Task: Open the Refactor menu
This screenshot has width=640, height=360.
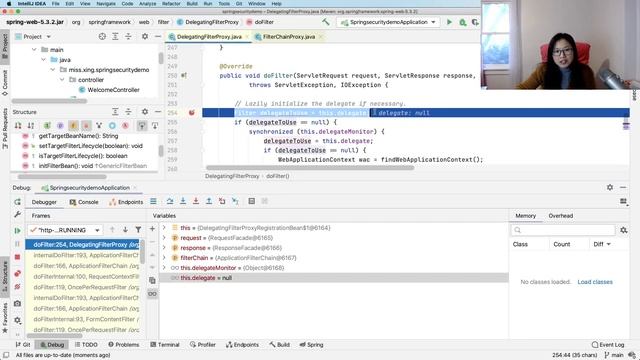Action: (171, 4)
